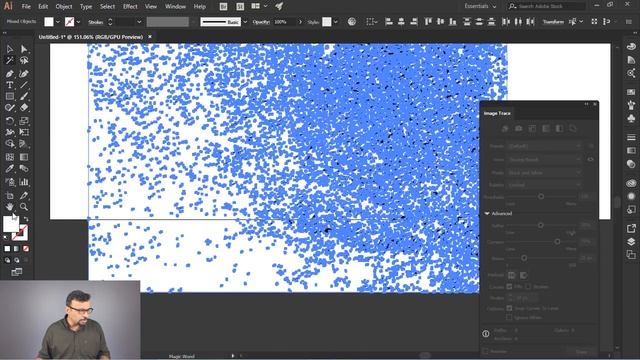Select the Paintbrush tool
This screenshot has height=360, width=640.
[24, 97]
